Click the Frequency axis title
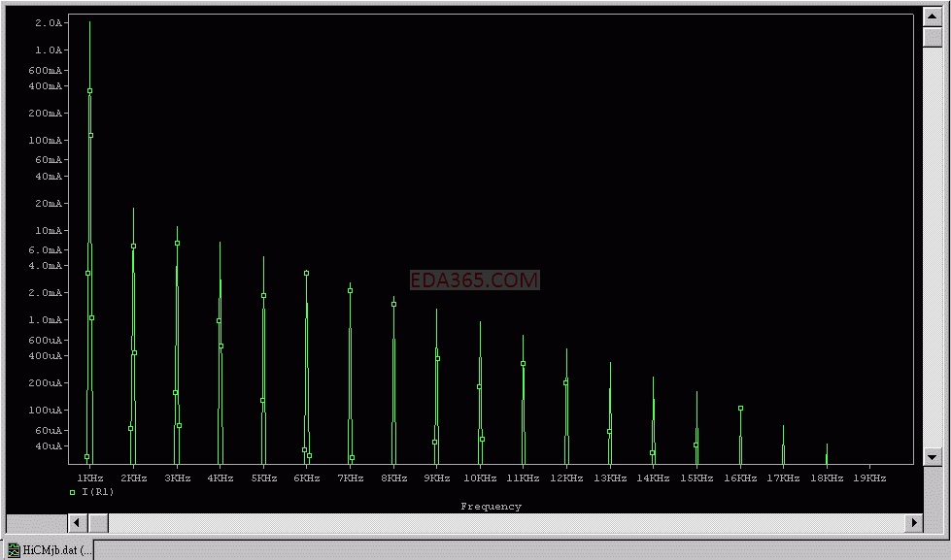The image size is (951, 560). pos(491,507)
